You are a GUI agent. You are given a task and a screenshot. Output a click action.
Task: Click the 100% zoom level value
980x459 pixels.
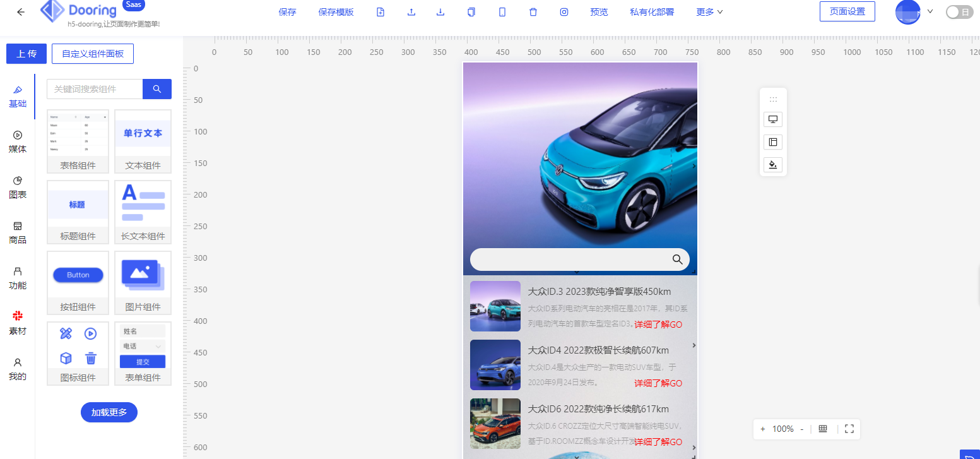coord(782,429)
